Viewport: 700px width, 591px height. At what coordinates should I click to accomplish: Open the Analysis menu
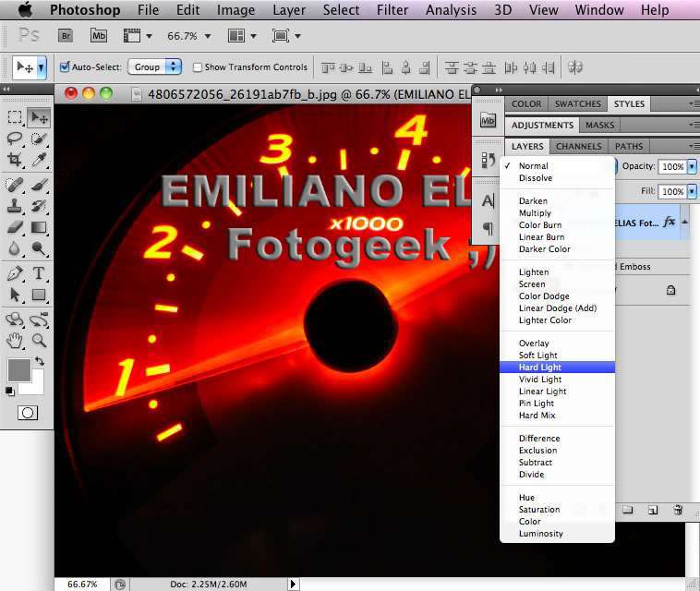(x=451, y=10)
